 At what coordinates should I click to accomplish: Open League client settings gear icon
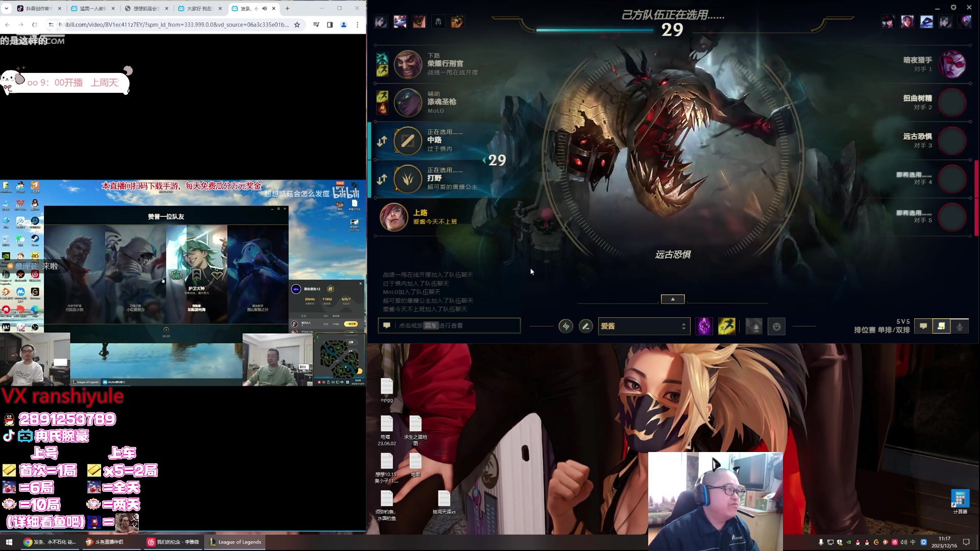coord(953,7)
